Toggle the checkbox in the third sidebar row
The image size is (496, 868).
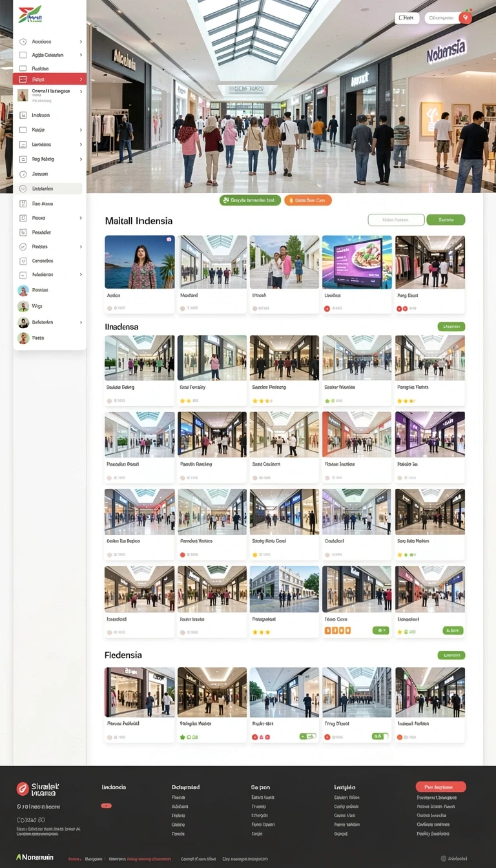[x=23, y=68]
